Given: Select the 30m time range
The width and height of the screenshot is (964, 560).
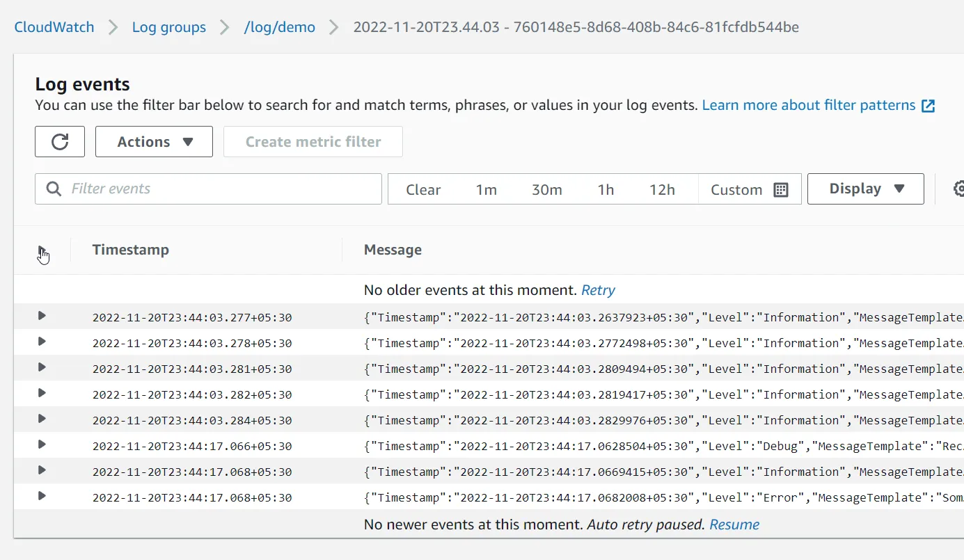Looking at the screenshot, I should click(x=547, y=189).
